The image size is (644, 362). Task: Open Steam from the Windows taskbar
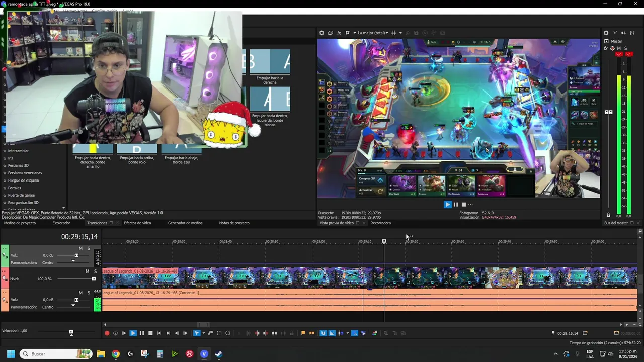coord(219,354)
